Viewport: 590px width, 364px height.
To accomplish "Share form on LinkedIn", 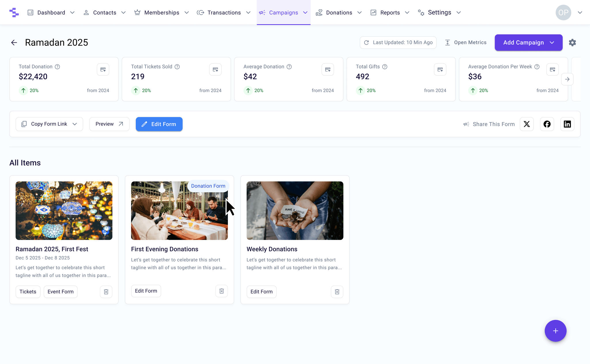I will pyautogui.click(x=567, y=124).
